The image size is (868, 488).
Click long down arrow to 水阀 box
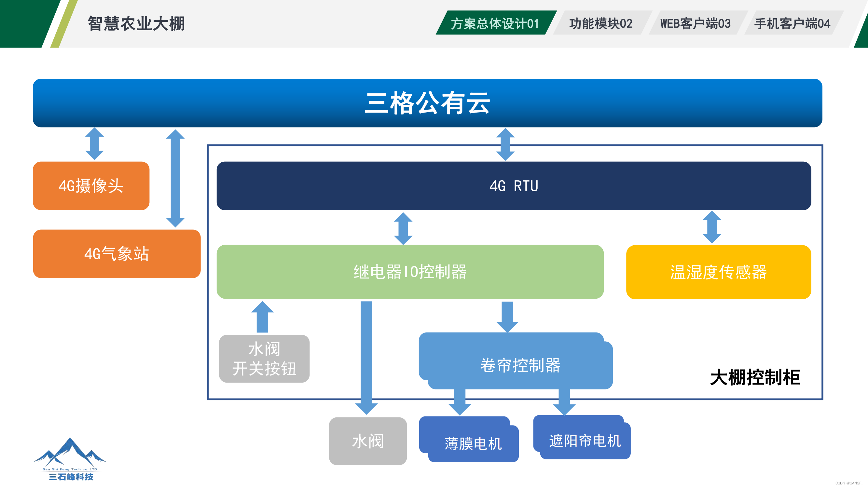366,357
